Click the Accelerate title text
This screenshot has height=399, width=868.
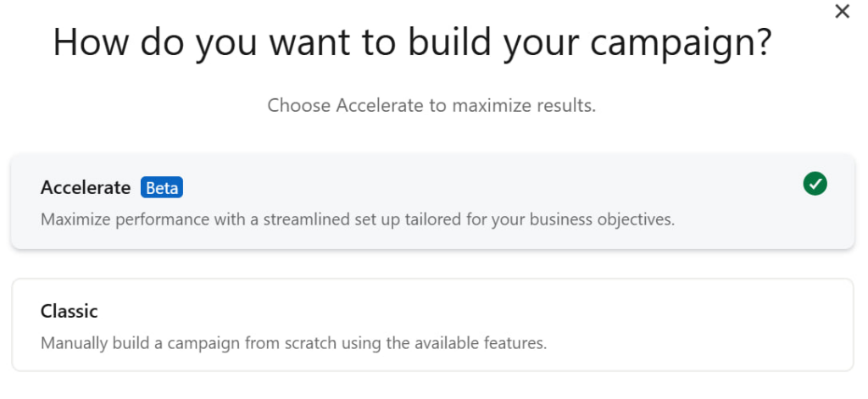[86, 187]
